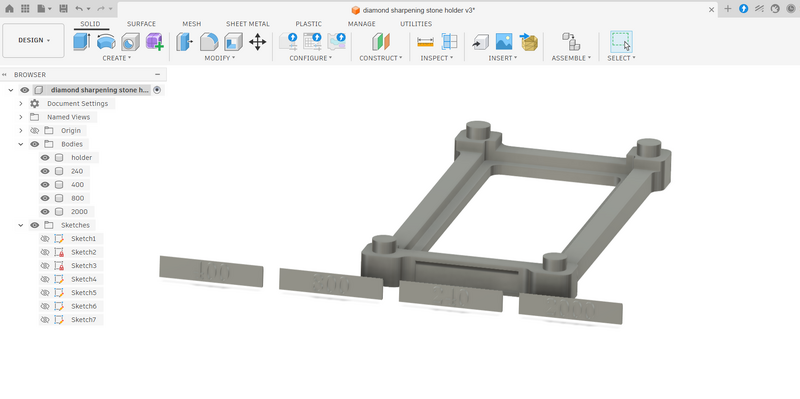Viewport: 800px width, 399px height.
Task: Click the third Configure icon
Action: tap(337, 41)
